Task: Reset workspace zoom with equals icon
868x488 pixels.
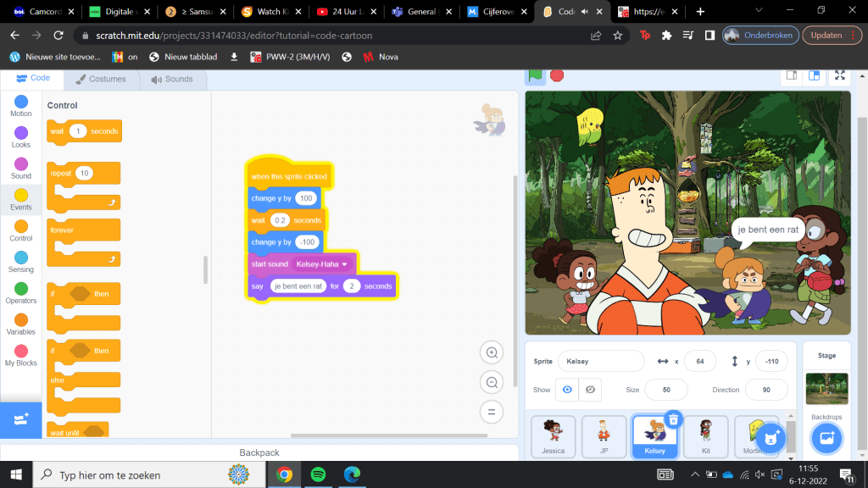Action: (491, 413)
